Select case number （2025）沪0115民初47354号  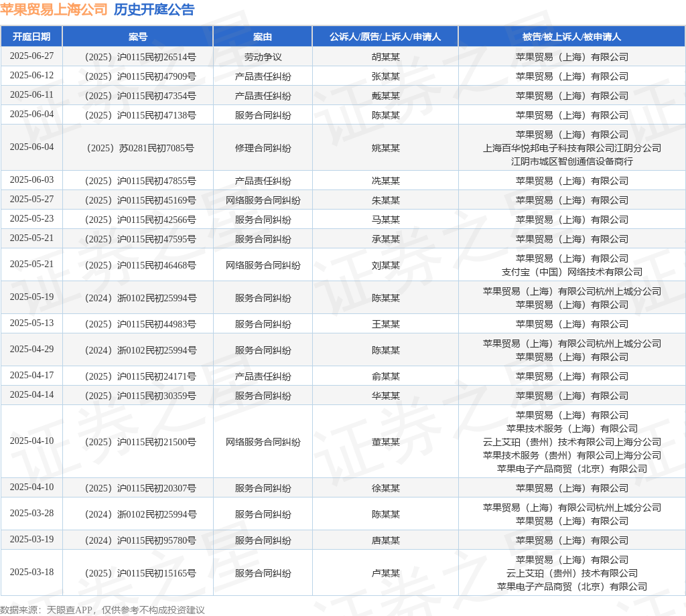140,96
